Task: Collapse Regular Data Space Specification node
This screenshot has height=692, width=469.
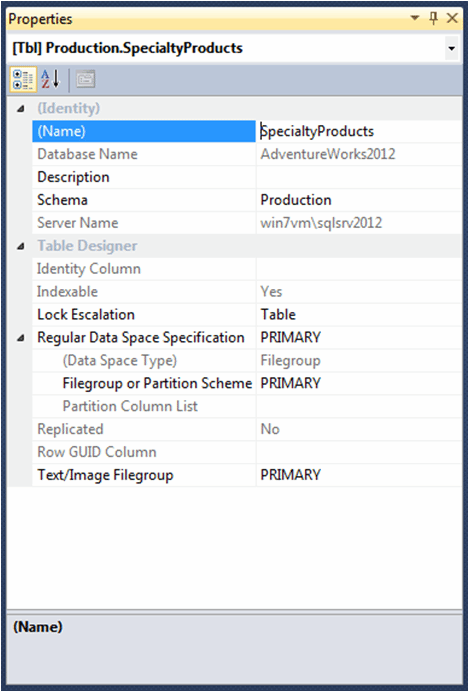Action: [20, 338]
